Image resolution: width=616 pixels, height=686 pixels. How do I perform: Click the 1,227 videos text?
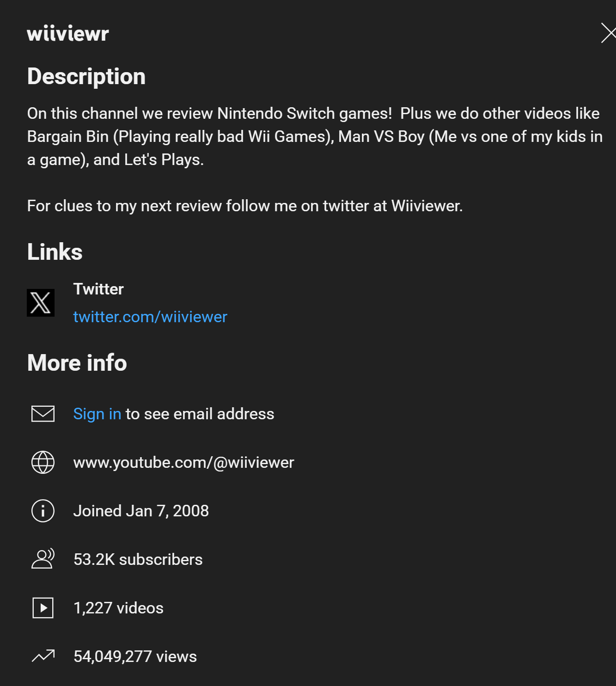[x=119, y=608]
